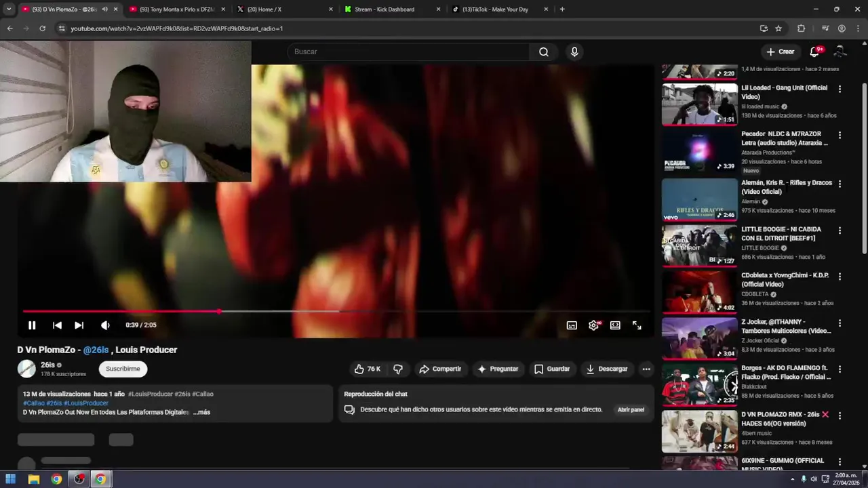
Task: Open the Windows Start menu
Action: pyautogui.click(x=10, y=479)
